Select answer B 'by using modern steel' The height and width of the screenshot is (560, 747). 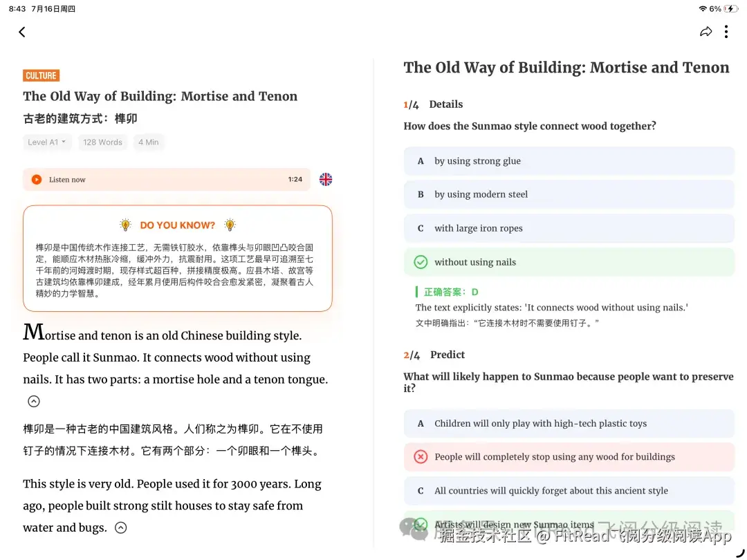(x=569, y=194)
